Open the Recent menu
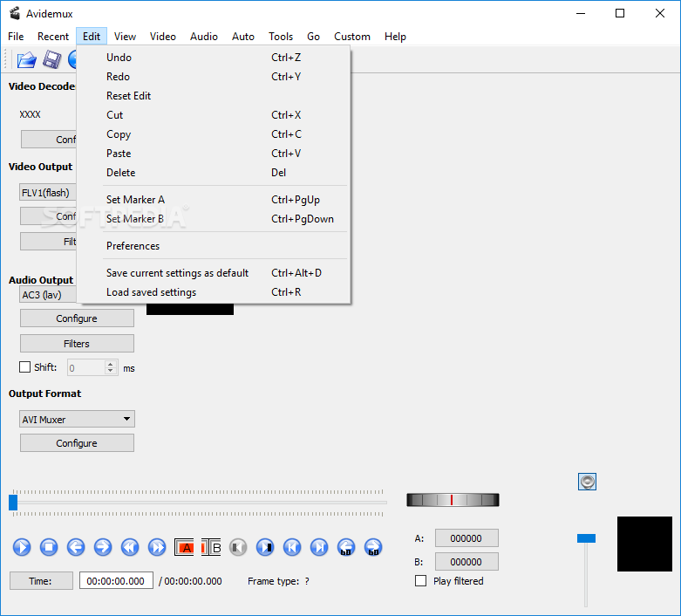 click(x=53, y=37)
